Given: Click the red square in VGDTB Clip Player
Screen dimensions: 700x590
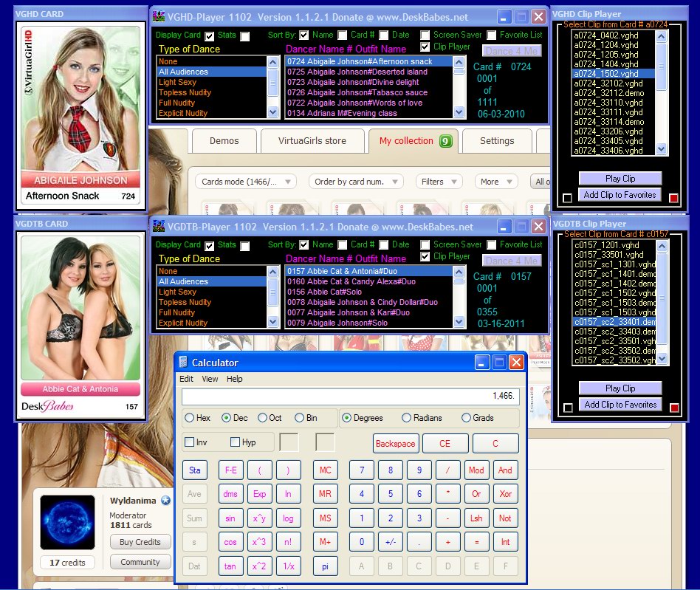Looking at the screenshot, I should (x=674, y=408).
